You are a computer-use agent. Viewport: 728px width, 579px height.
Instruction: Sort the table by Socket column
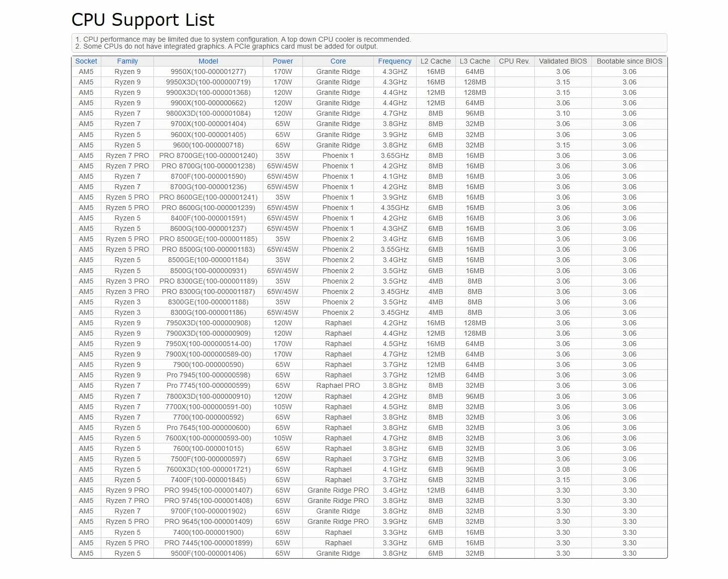click(x=86, y=61)
